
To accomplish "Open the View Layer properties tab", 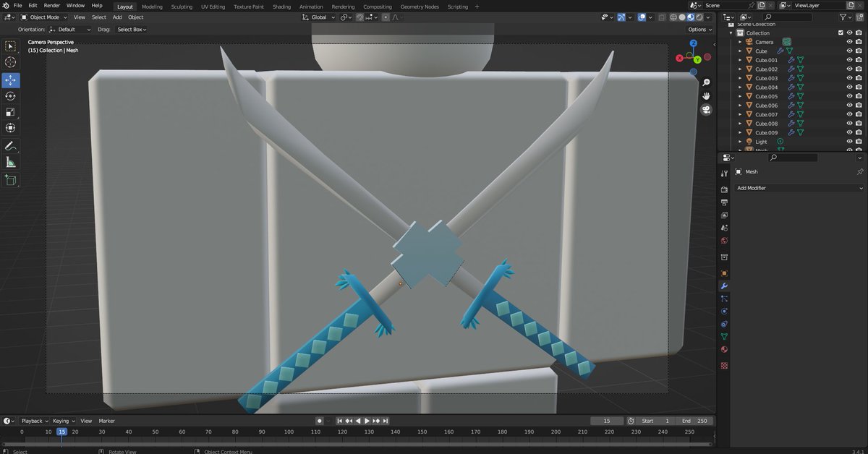I will pos(724,215).
